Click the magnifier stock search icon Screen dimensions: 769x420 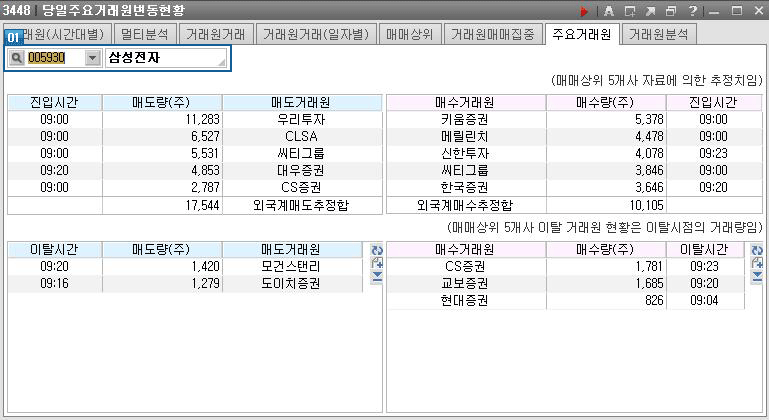[16, 58]
